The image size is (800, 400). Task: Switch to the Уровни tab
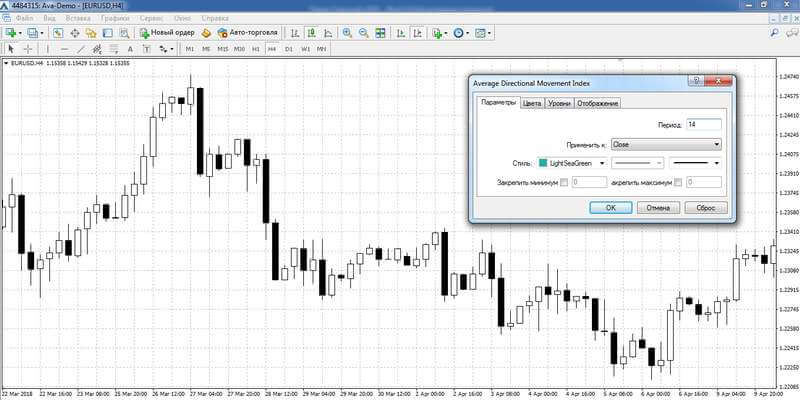point(559,104)
